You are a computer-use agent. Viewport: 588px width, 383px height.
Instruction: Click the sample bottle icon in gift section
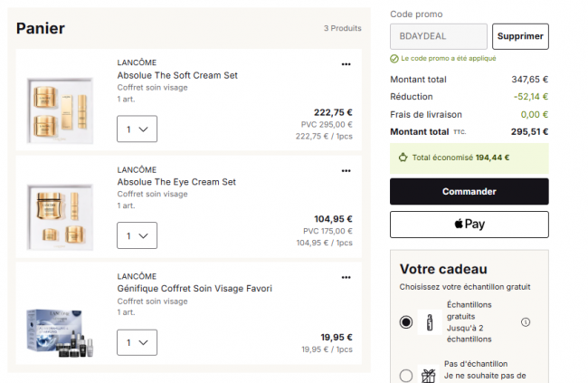pyautogui.click(x=430, y=322)
